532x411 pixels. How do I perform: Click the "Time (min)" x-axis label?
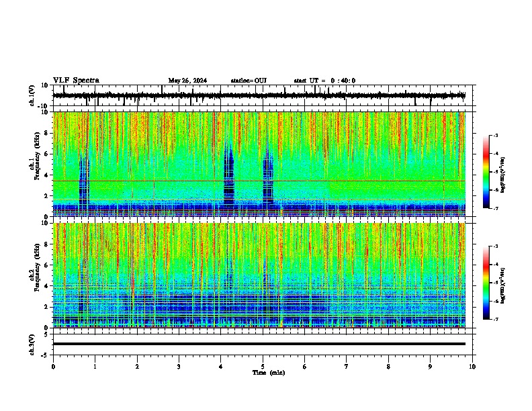pyautogui.click(x=269, y=373)
